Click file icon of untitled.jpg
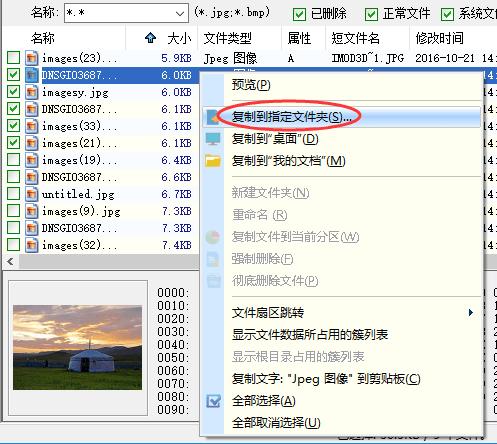 pos(31,194)
